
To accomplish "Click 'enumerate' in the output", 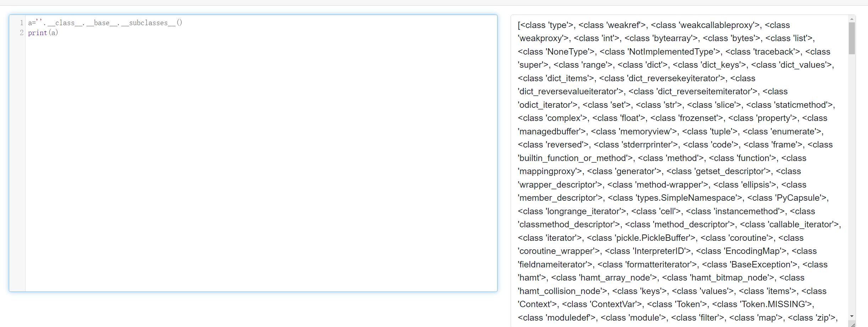I will tap(793, 132).
